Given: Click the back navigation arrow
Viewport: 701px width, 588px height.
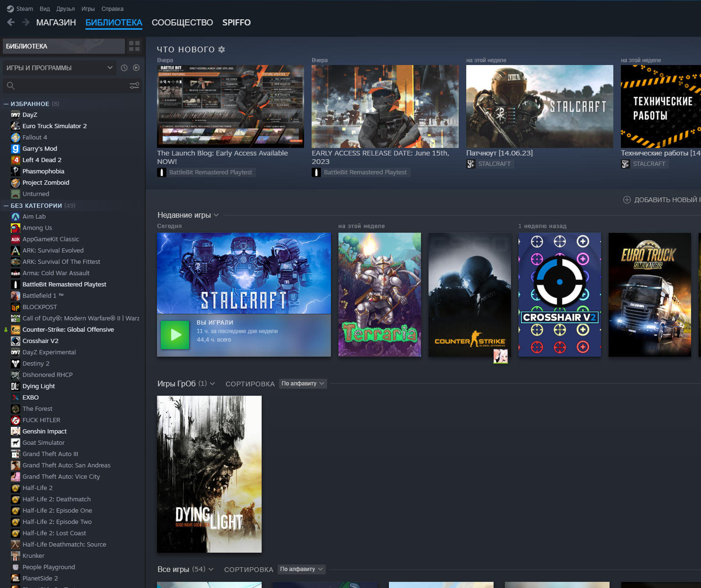Looking at the screenshot, I should coord(11,22).
